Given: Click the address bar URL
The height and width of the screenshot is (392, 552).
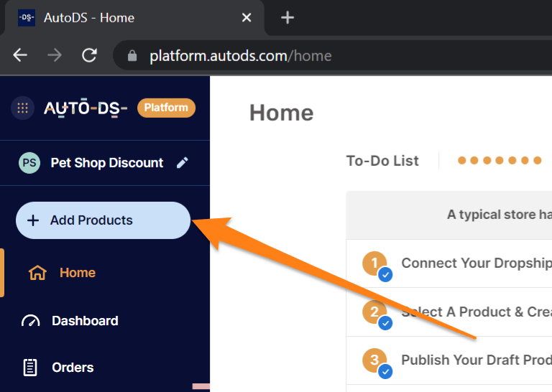Looking at the screenshot, I should click(x=241, y=56).
